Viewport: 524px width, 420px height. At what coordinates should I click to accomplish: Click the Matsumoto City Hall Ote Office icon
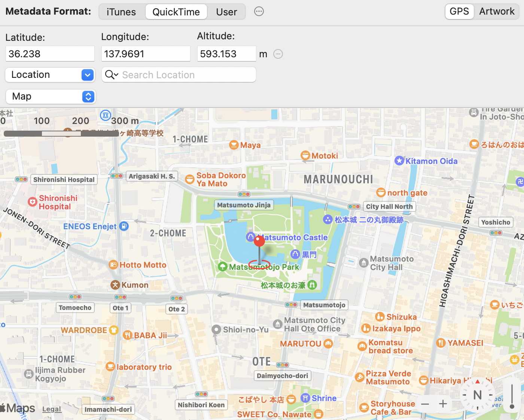point(278,324)
